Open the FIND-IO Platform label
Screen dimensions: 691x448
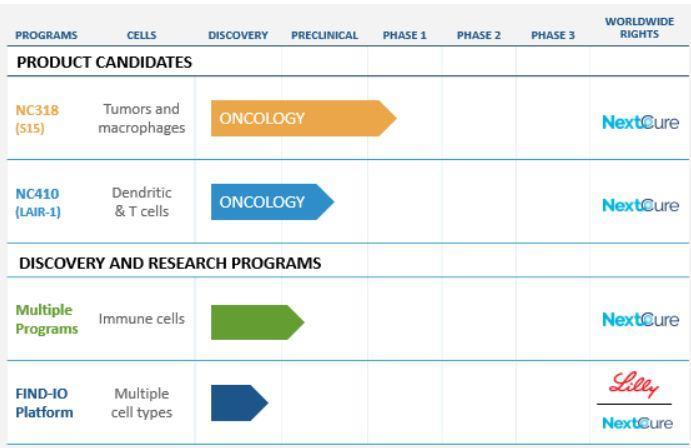[44, 403]
